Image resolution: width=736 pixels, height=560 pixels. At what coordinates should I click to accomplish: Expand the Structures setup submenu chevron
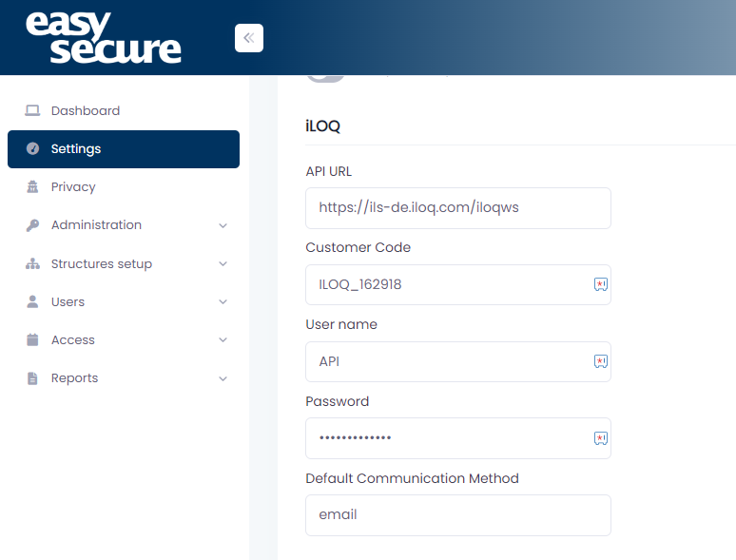point(223,263)
